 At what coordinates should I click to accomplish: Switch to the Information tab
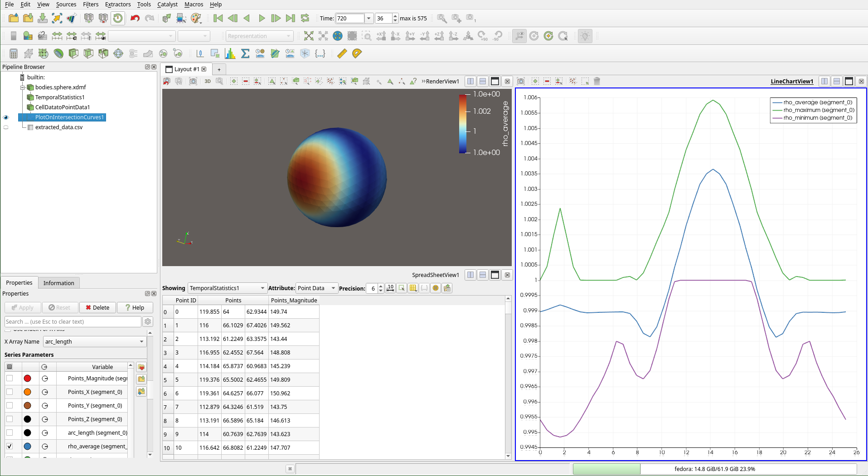[58, 283]
